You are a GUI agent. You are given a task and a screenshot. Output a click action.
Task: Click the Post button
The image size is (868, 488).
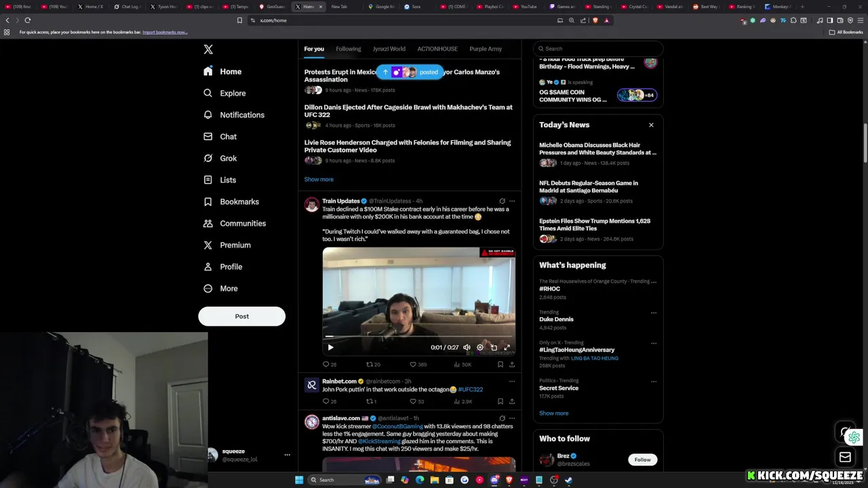242,317
